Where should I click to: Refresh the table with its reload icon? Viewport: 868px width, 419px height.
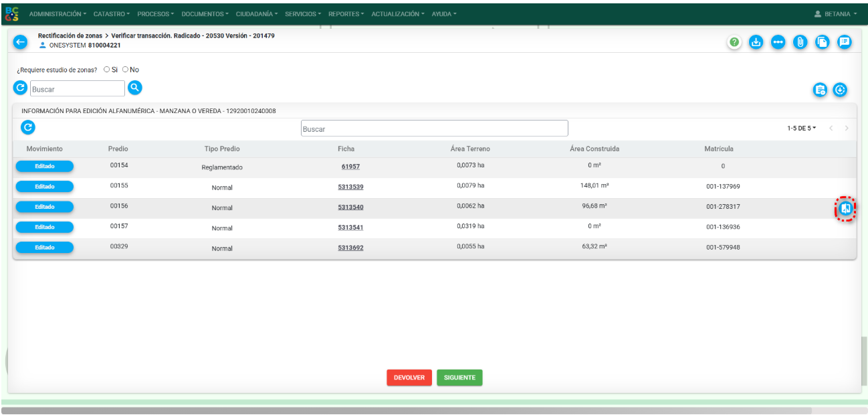(28, 127)
